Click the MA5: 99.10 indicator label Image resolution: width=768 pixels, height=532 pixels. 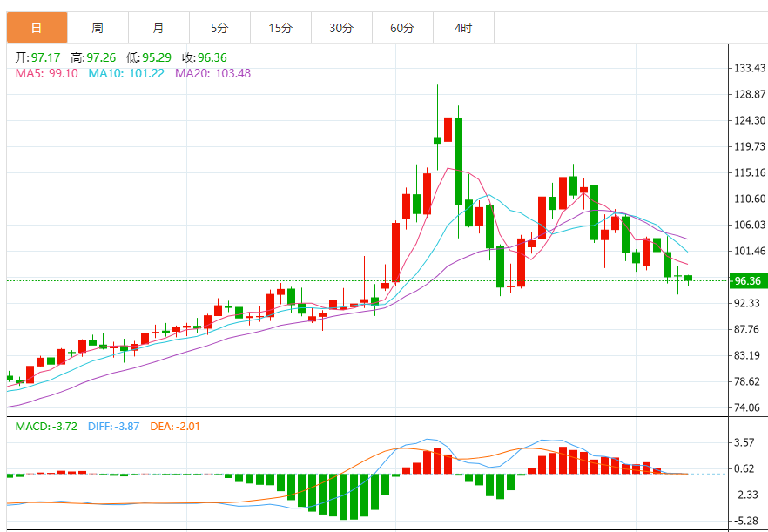click(x=46, y=73)
